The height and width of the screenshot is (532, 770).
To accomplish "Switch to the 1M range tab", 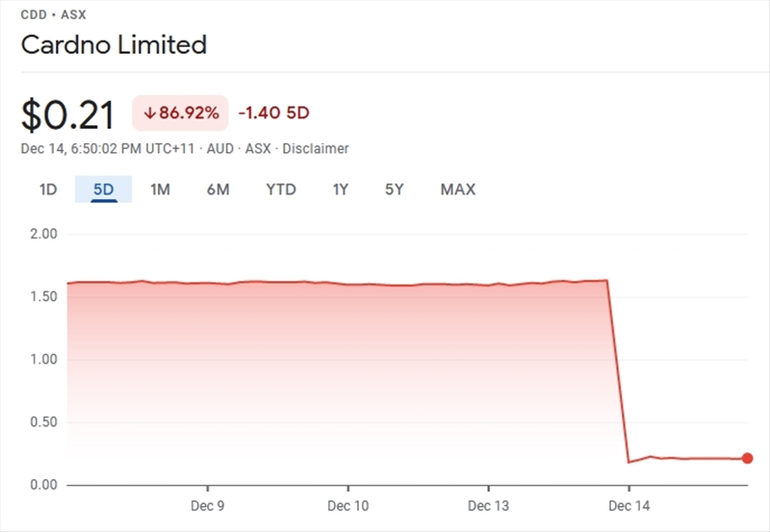I will (160, 190).
